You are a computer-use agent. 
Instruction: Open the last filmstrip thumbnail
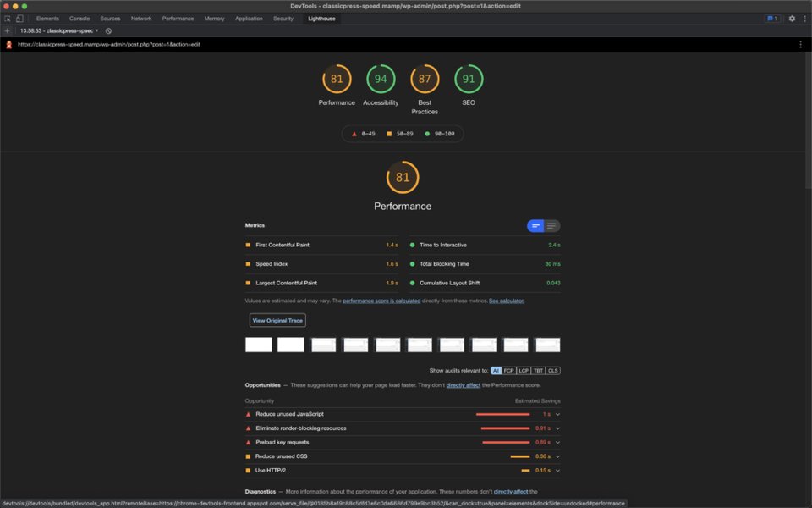pyautogui.click(x=547, y=345)
